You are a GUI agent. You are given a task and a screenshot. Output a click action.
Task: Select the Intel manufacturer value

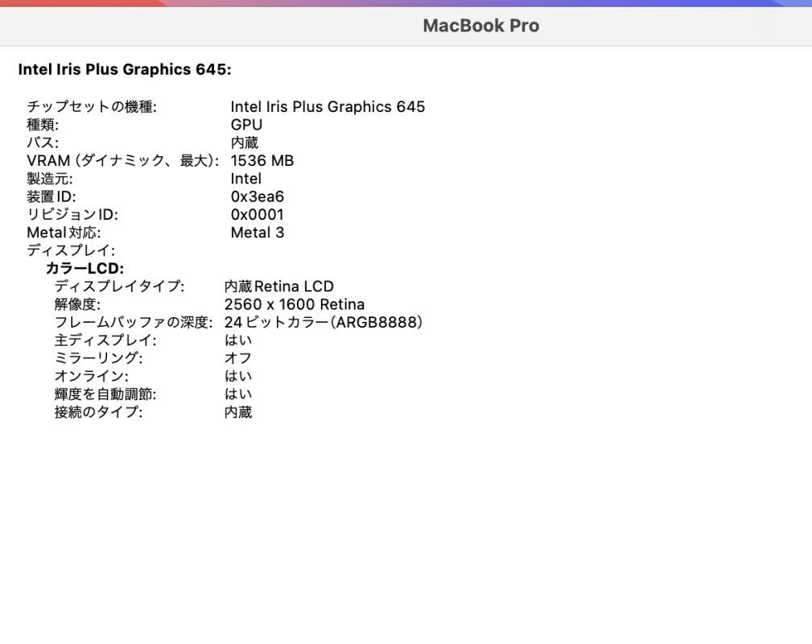tap(246, 179)
